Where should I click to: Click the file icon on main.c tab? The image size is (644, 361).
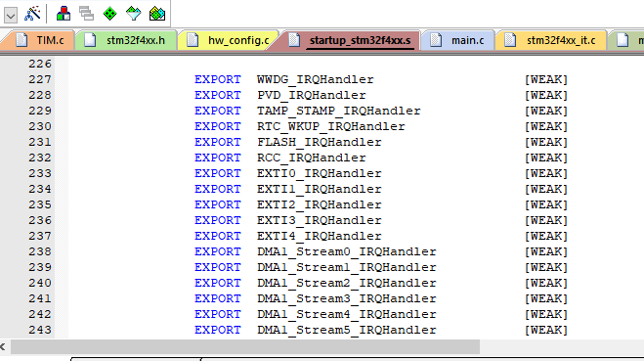pyautogui.click(x=436, y=40)
